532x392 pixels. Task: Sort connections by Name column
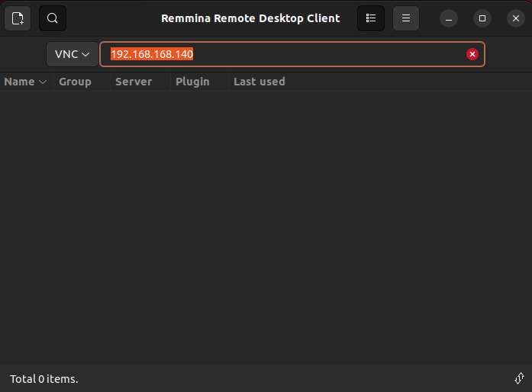tap(20, 82)
